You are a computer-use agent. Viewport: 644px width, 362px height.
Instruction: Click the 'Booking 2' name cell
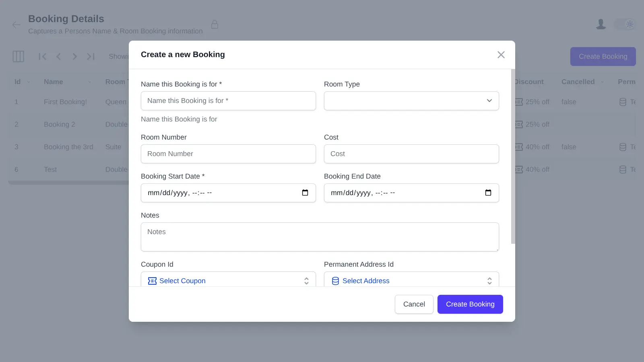point(59,125)
